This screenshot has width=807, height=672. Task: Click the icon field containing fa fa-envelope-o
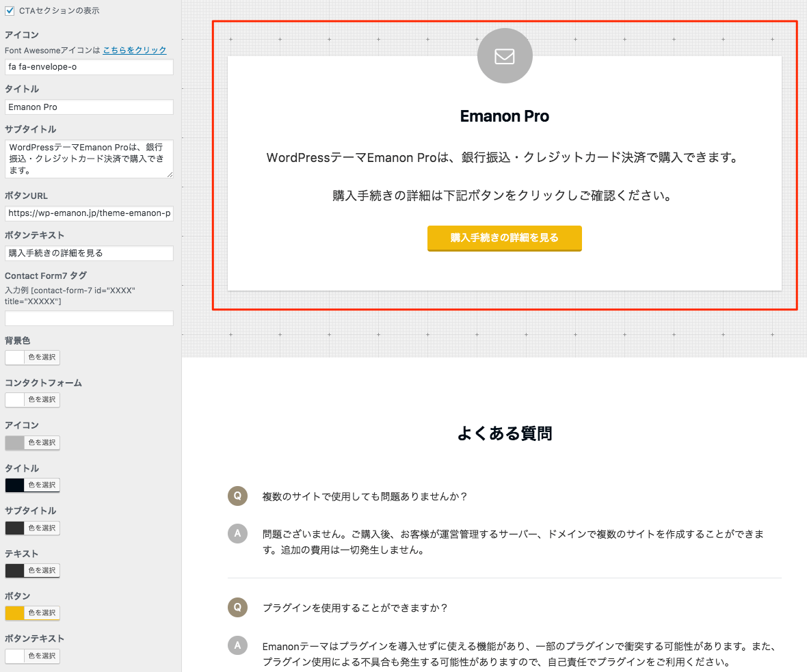89,67
